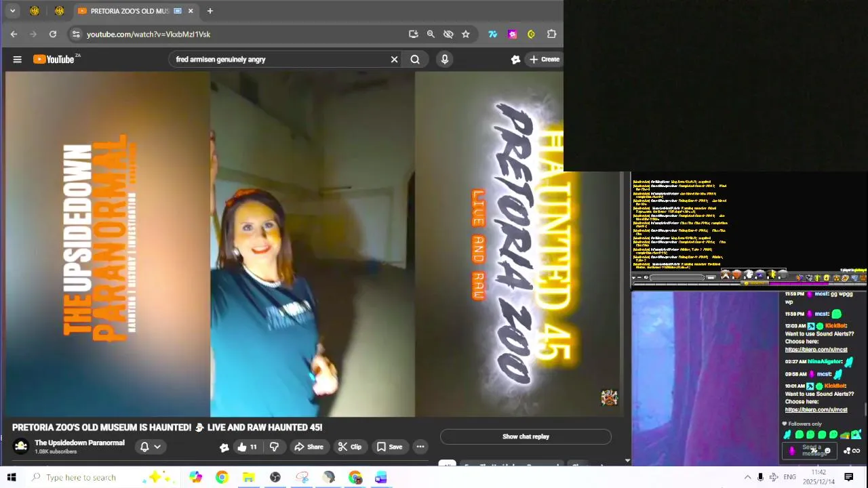This screenshot has width=868, height=488.
Task: Click the blue 7 extension icon
Action: pyautogui.click(x=493, y=34)
